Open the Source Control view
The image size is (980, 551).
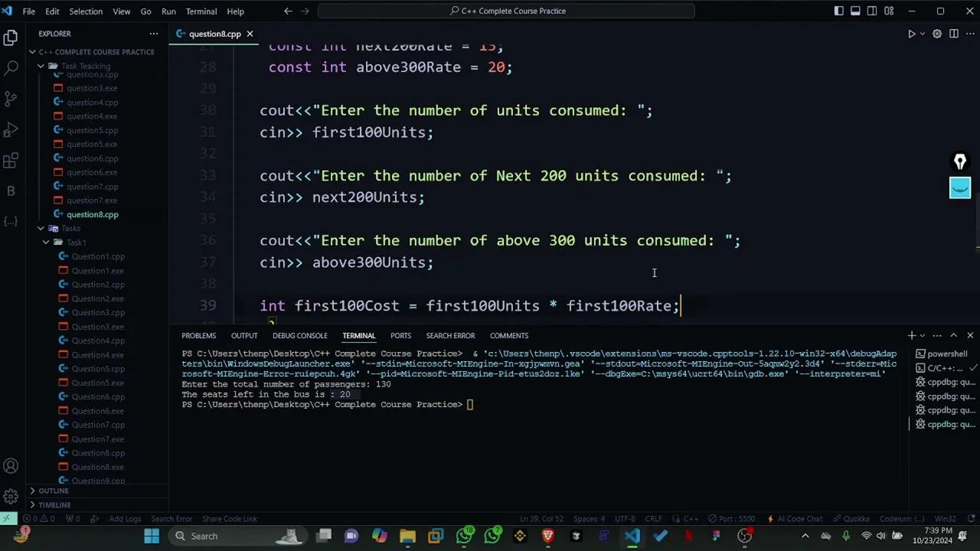(11, 99)
